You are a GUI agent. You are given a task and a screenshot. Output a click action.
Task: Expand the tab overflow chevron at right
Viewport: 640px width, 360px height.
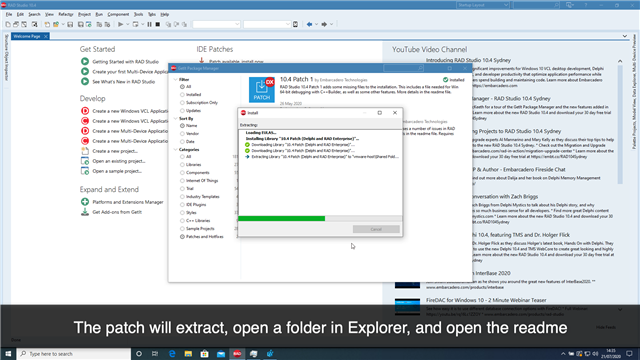point(624,36)
